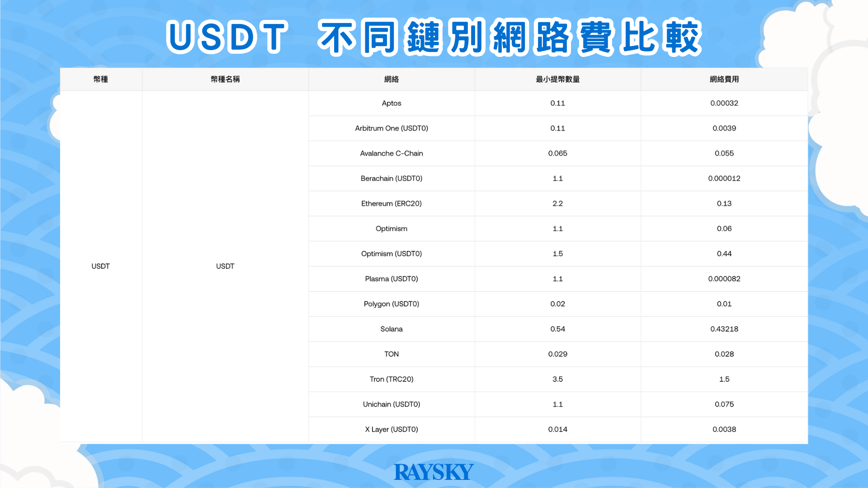Click Avalanche minimum withdrawal 0.065
Viewport: 868px width, 488px height.
tap(557, 153)
